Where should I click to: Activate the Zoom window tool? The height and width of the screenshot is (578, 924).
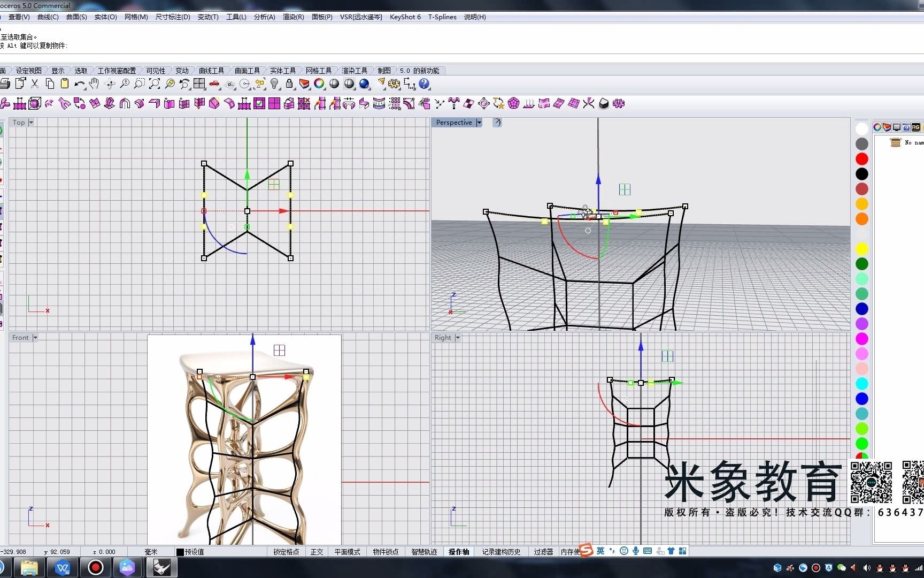pos(140,84)
